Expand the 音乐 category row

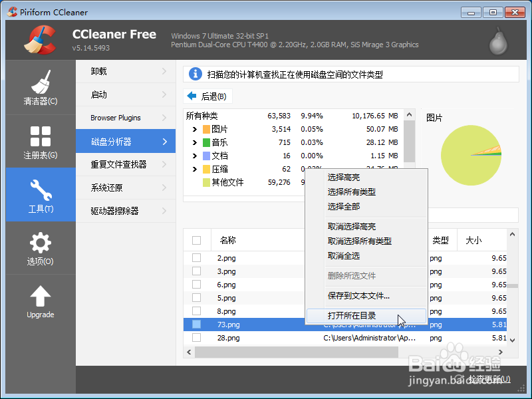194,142
